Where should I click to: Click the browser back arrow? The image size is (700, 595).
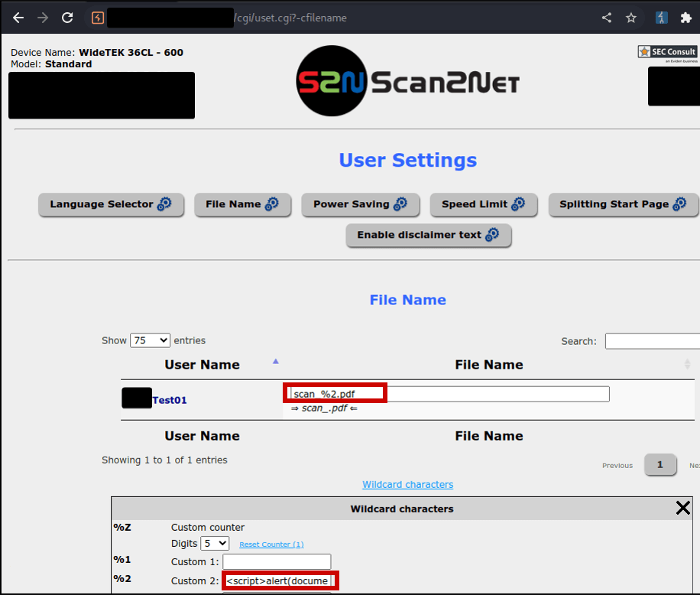[18, 18]
